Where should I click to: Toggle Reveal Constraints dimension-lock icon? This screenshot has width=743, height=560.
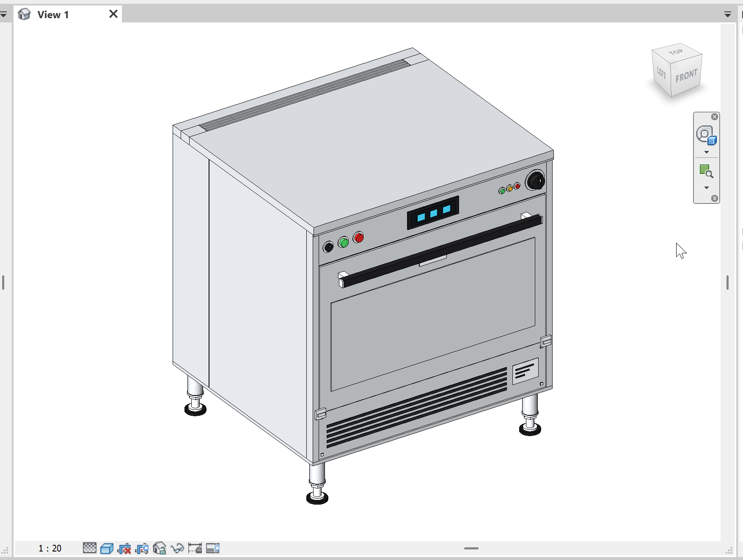pyautogui.click(x=195, y=548)
